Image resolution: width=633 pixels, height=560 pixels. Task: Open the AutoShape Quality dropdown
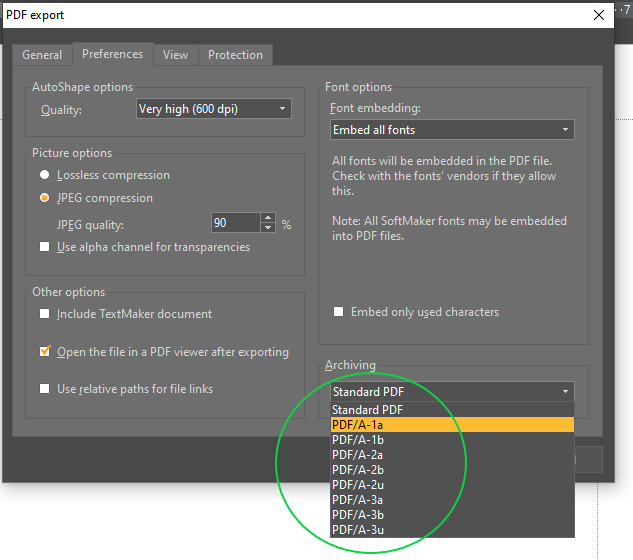click(x=214, y=109)
